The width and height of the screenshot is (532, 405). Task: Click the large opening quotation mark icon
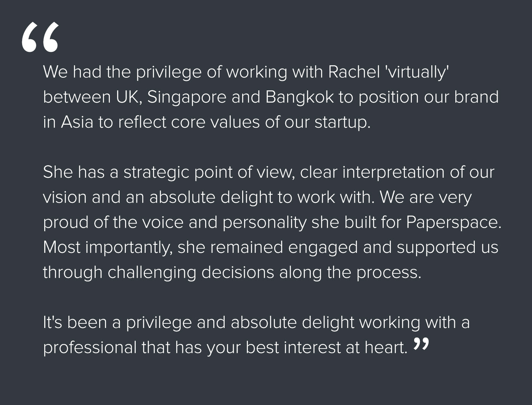click(x=40, y=37)
